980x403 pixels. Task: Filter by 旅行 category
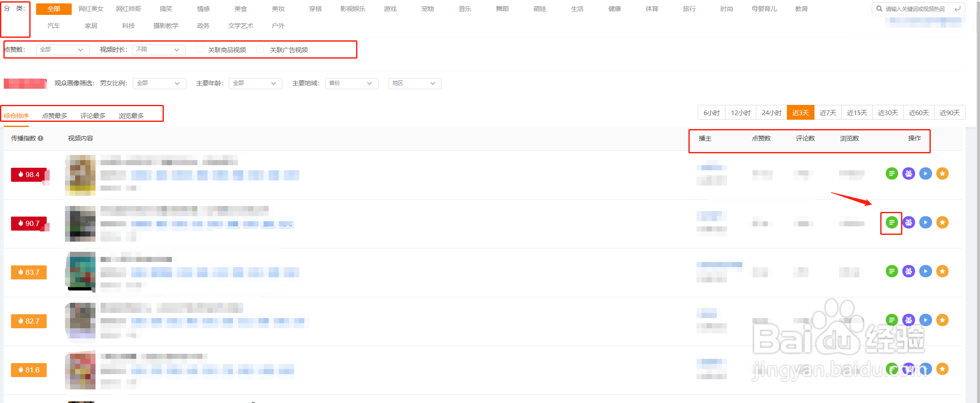689,9
